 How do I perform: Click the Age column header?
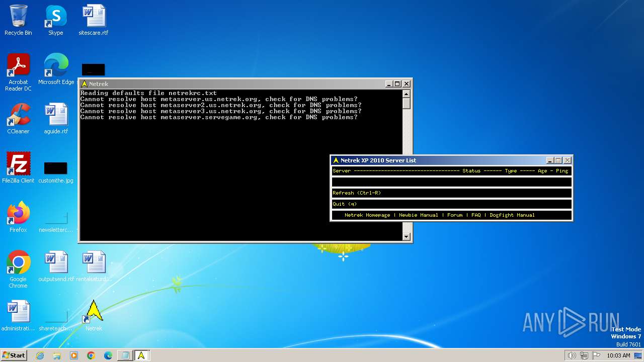pos(542,171)
